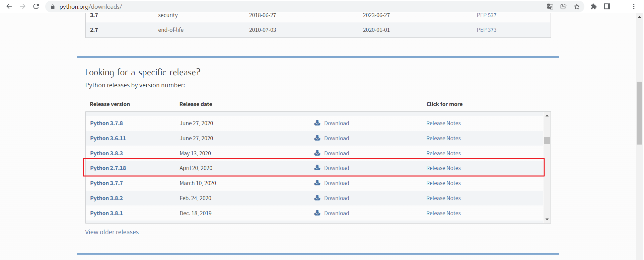Open Python 3.6.11 release page
644x260 pixels.
(108, 138)
